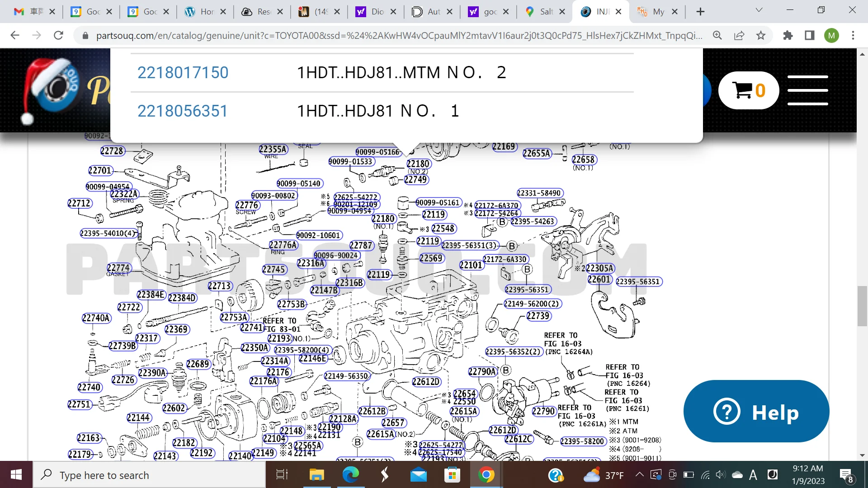The image size is (868, 488).
Task: Open part number 2218056351 link
Action: 182,111
